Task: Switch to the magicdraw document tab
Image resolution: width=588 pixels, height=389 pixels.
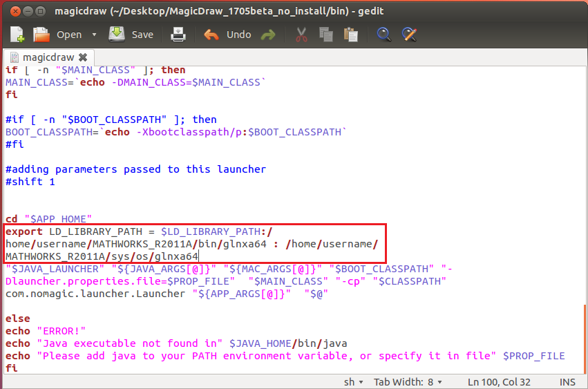Action: [x=48, y=57]
